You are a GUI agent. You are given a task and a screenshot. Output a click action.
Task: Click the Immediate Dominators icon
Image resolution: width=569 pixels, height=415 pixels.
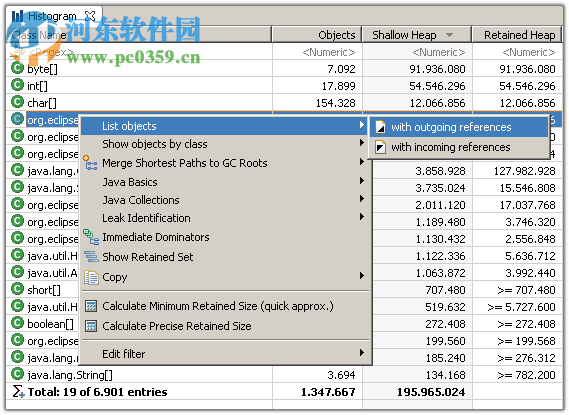point(91,237)
